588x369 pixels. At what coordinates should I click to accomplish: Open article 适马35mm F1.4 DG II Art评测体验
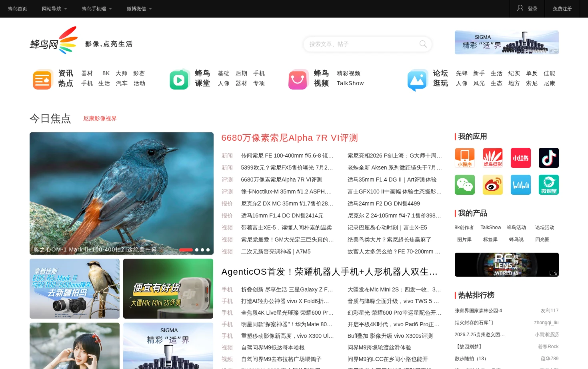[x=392, y=180]
